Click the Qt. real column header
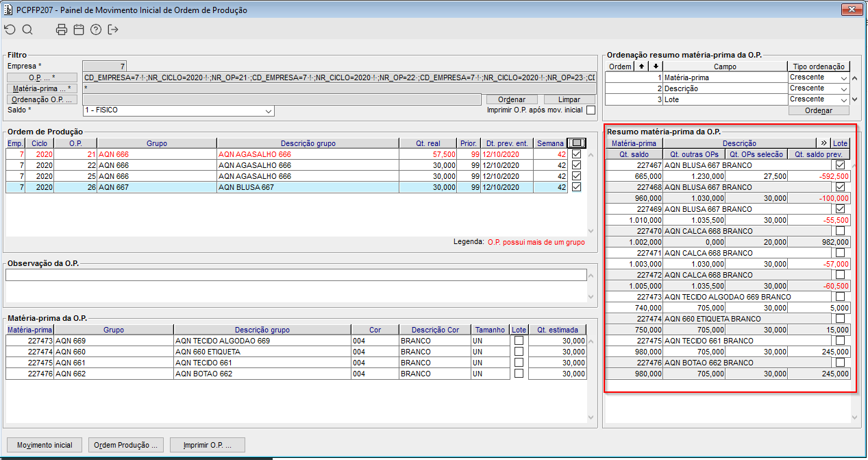Screen dimensions: 868x460 [428, 143]
